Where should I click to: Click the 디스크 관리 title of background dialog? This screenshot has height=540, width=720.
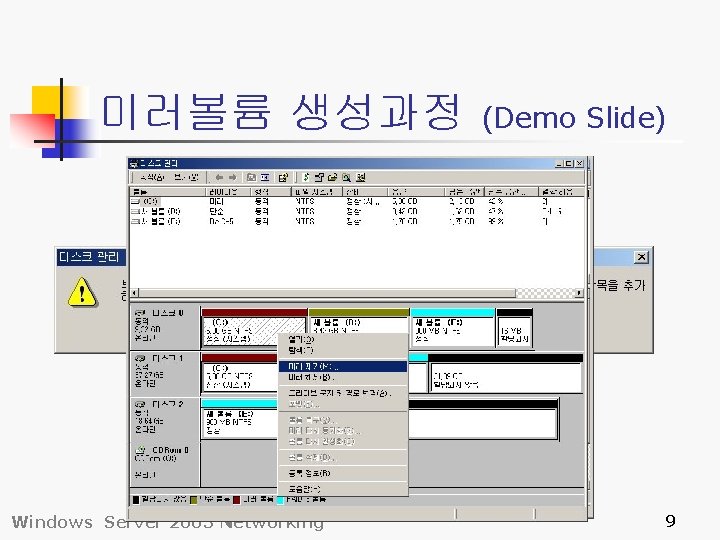pos(89,257)
